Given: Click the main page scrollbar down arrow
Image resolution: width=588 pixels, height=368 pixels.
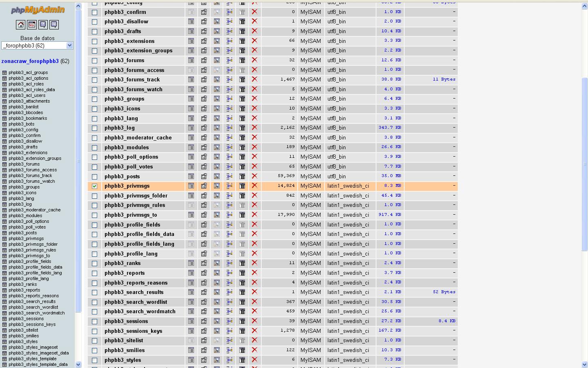Looking at the screenshot, I should [584, 364].
